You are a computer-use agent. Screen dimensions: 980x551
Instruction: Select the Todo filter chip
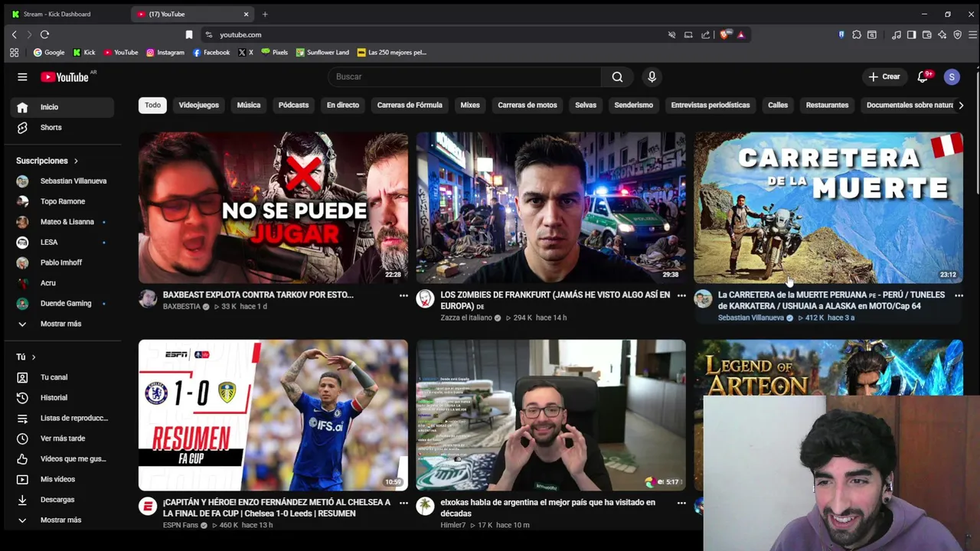(153, 105)
